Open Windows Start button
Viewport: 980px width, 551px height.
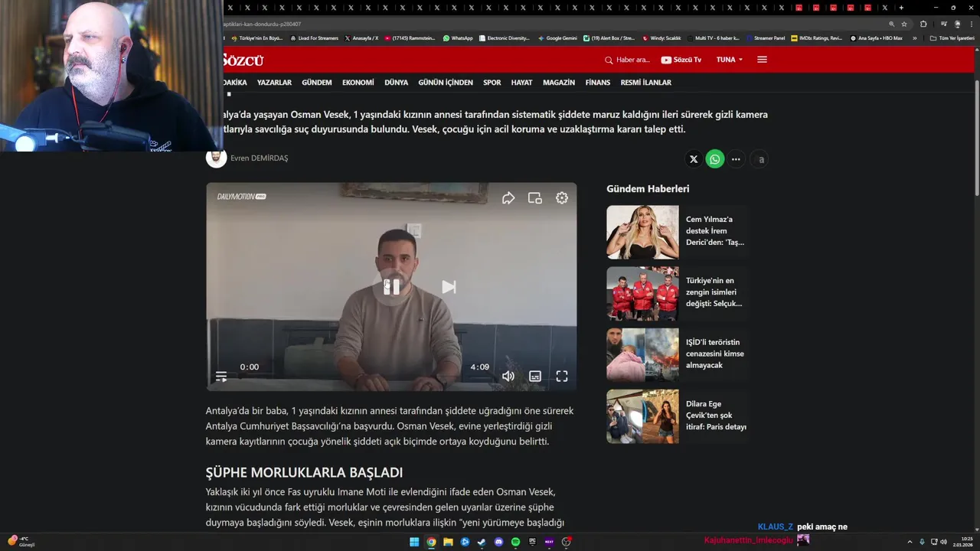click(414, 542)
